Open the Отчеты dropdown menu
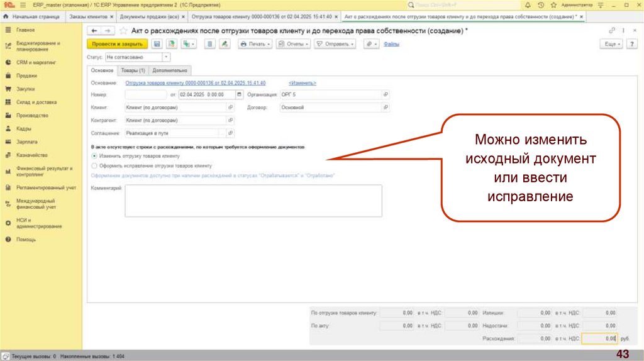 (x=293, y=44)
